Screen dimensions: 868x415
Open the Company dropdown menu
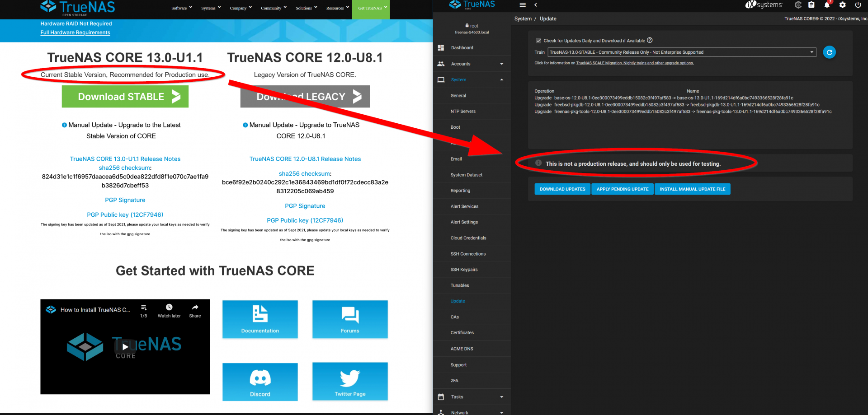(241, 8)
